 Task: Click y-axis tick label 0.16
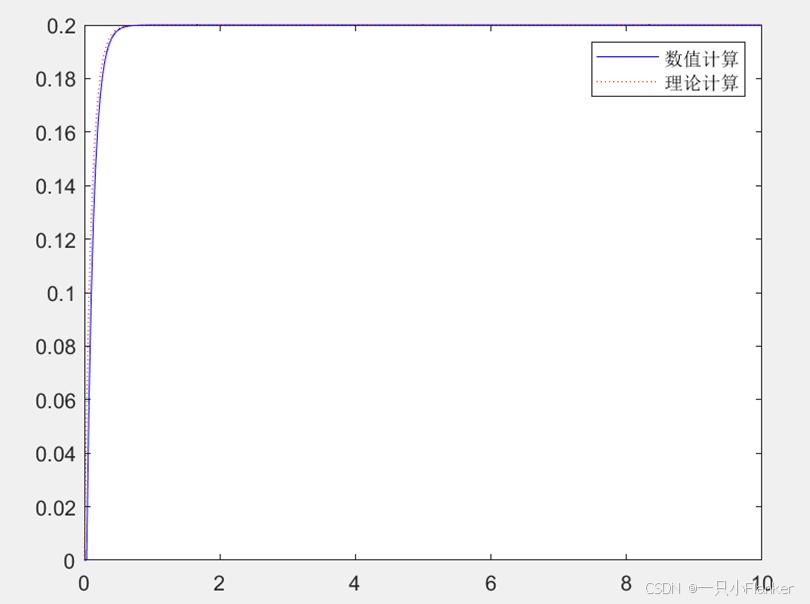[56, 133]
